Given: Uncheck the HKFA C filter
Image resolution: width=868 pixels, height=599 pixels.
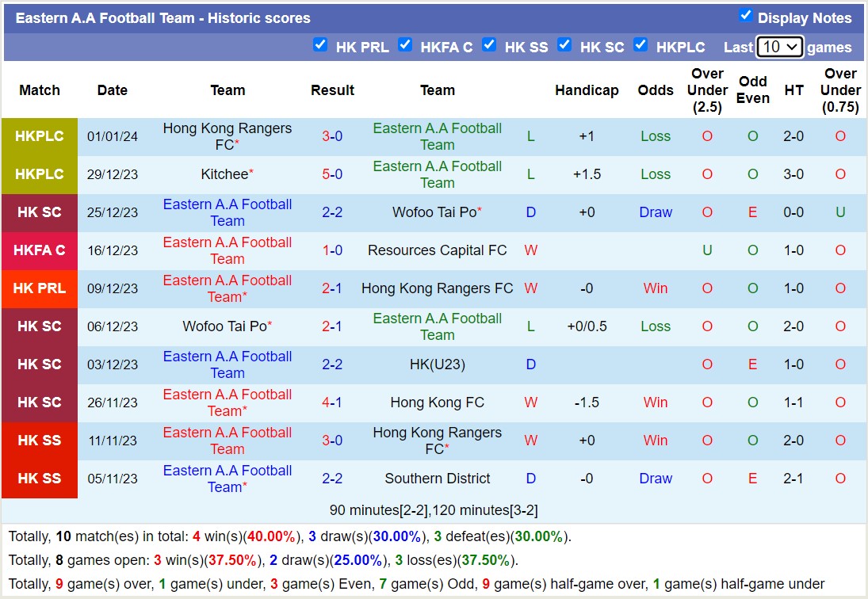Looking at the screenshot, I should click(405, 46).
